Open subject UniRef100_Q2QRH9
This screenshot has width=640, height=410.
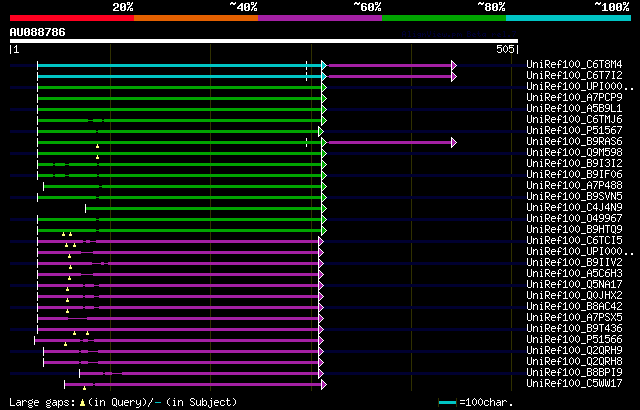[574, 351]
